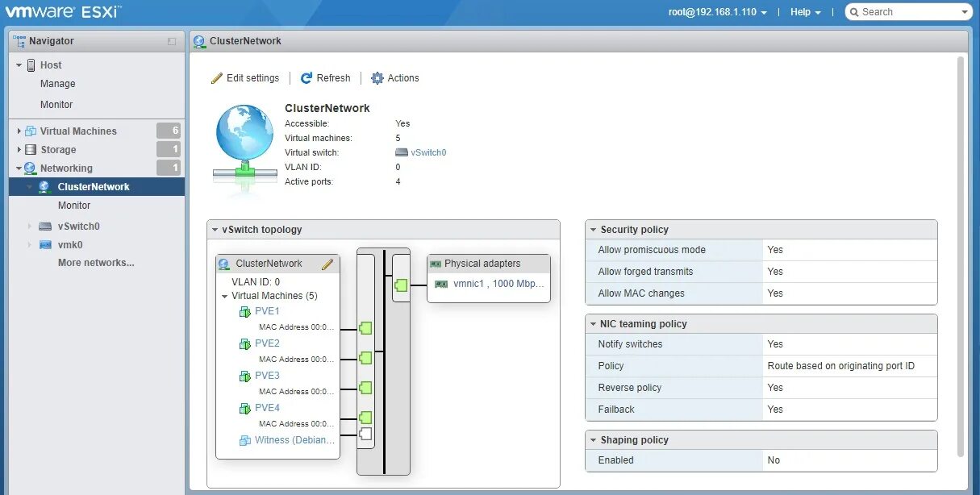The height and width of the screenshot is (495, 980).
Task: Click the green uplink port for physical adapters
Action: click(401, 285)
